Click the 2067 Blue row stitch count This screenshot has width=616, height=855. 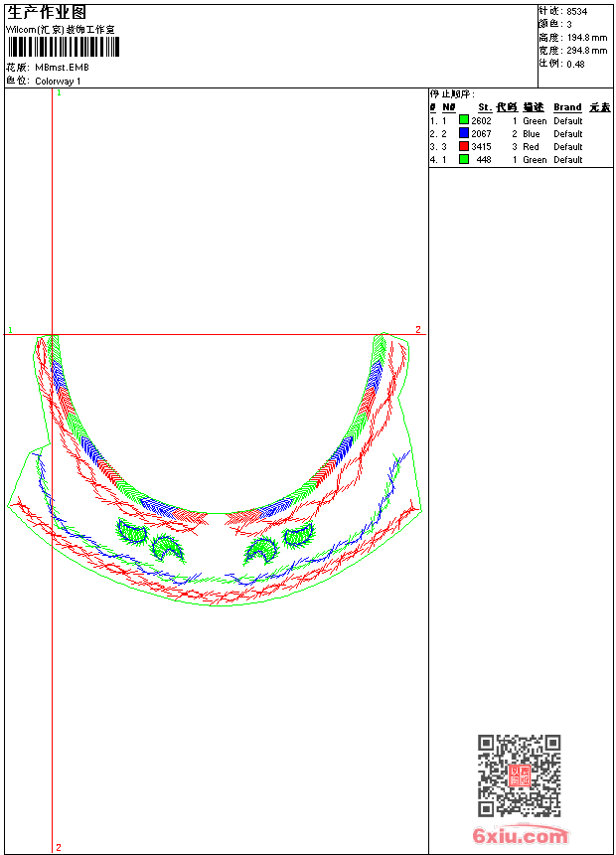481,133
